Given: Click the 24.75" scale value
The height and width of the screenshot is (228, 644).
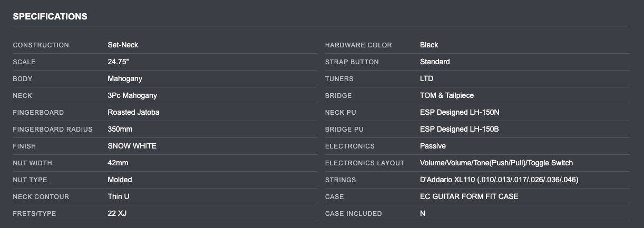Looking at the screenshot, I should pyautogui.click(x=119, y=62).
